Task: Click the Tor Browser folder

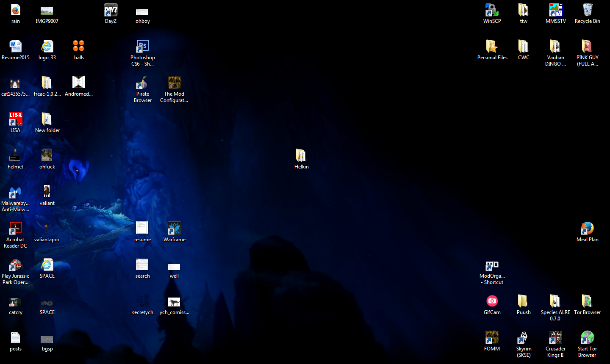Action: click(587, 301)
